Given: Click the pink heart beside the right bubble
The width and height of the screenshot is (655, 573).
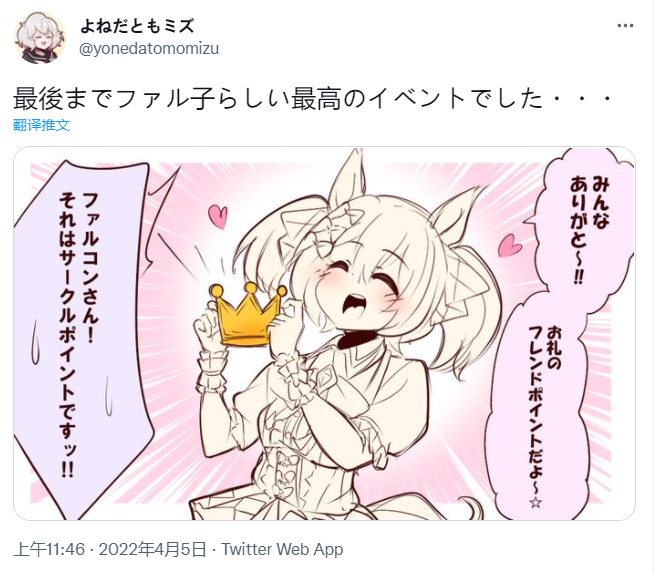Looking at the screenshot, I should (509, 245).
